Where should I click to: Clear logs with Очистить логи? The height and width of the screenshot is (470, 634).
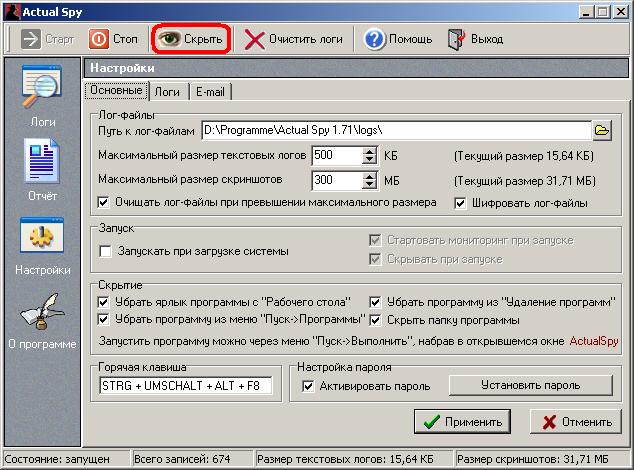(294, 39)
